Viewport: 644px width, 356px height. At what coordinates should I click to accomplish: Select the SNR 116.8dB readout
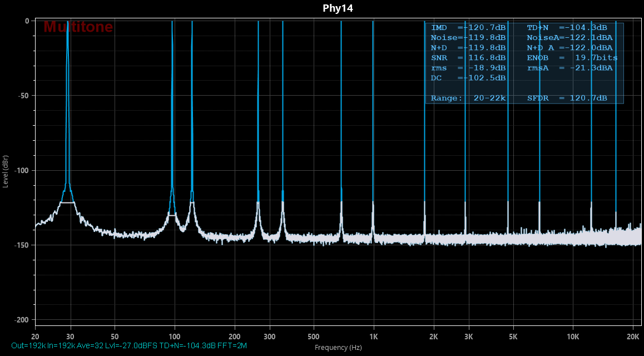click(468, 58)
